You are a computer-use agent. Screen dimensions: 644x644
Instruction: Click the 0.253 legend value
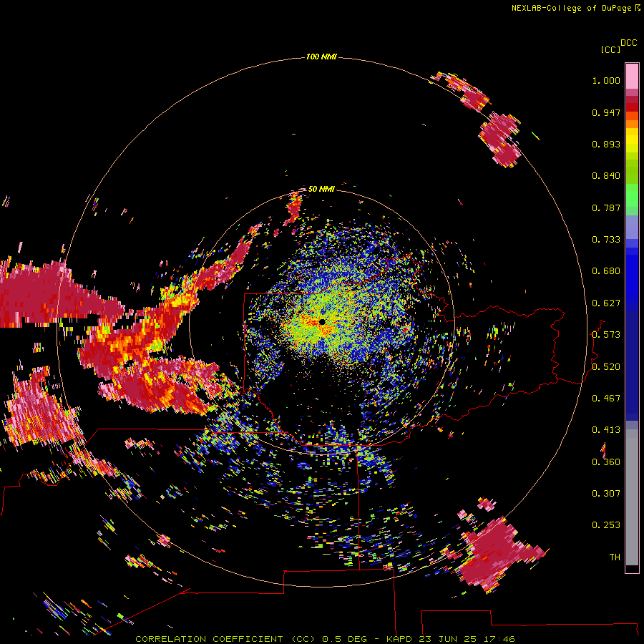pyautogui.click(x=606, y=525)
